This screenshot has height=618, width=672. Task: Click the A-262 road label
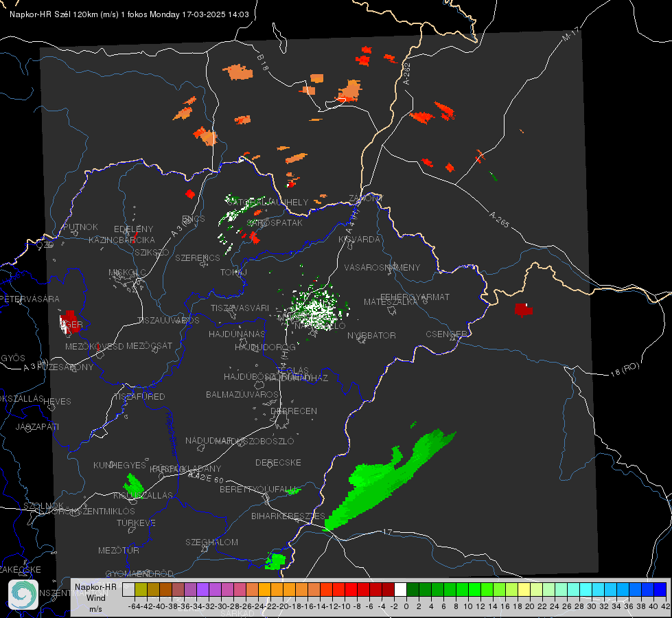click(407, 73)
